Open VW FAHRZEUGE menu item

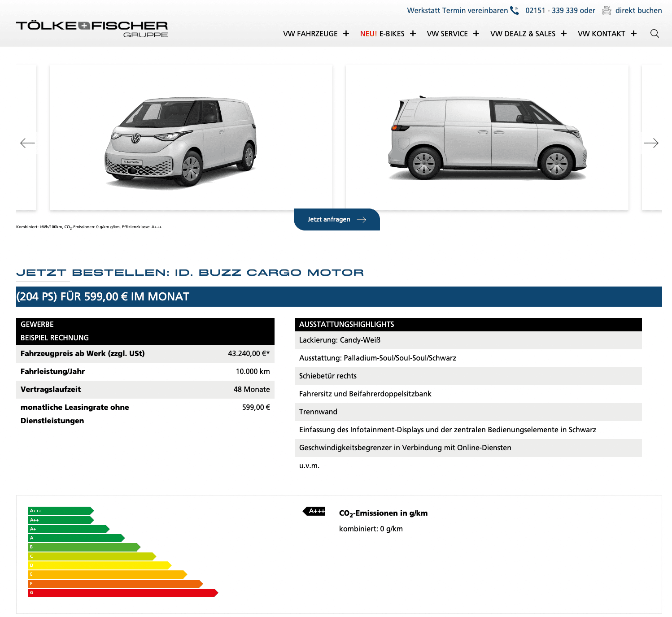[x=310, y=34]
